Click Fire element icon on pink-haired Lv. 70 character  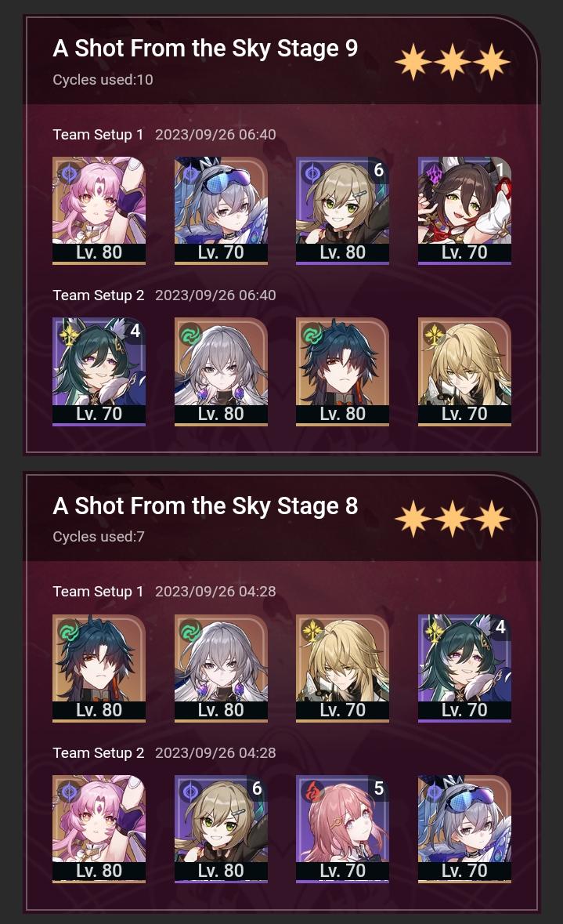point(312,792)
